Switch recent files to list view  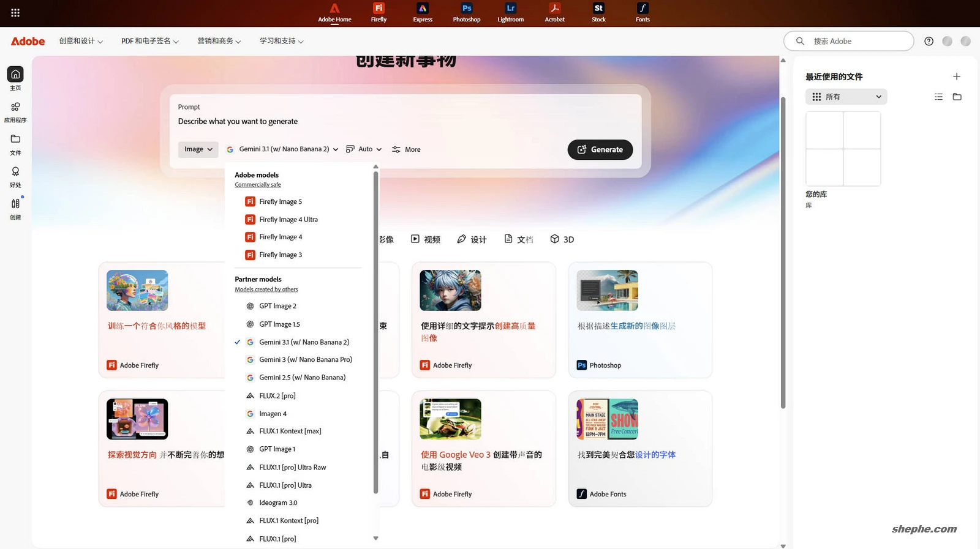click(x=938, y=97)
